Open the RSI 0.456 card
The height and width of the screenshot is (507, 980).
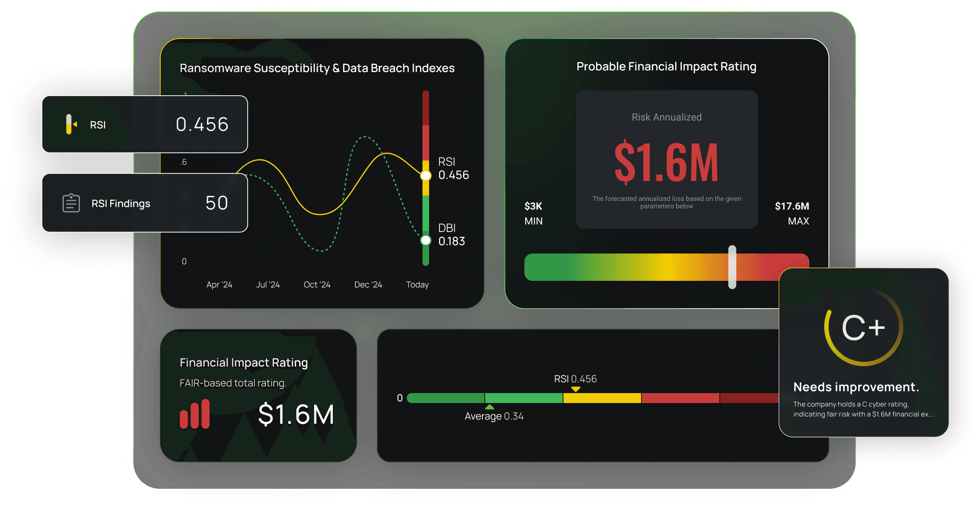[x=145, y=124]
